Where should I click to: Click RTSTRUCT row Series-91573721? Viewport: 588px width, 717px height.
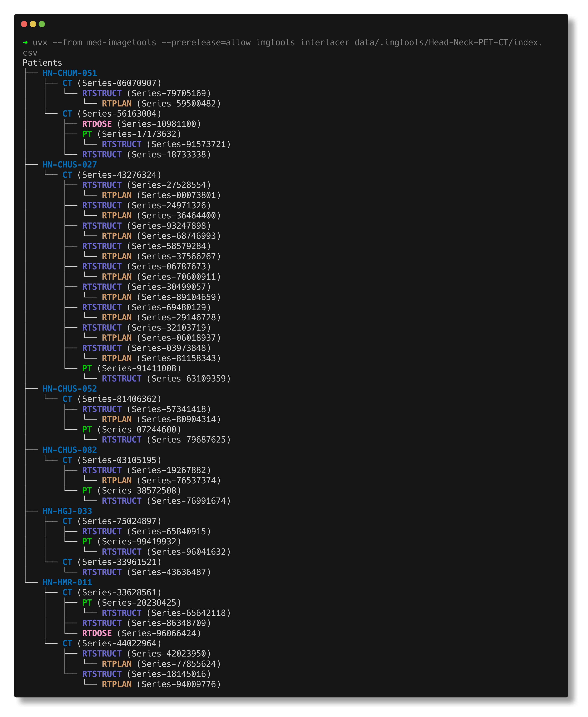pyautogui.click(x=166, y=144)
